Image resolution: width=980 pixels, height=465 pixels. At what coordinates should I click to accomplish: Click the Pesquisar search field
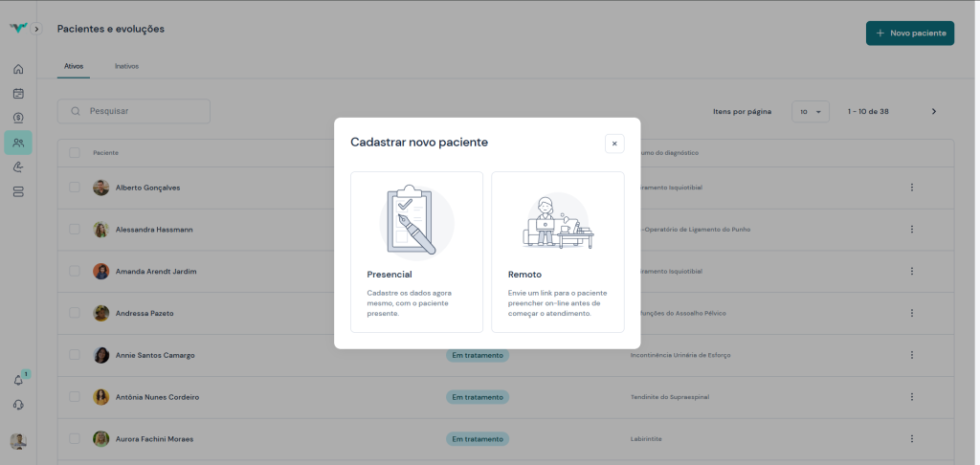coord(134,111)
